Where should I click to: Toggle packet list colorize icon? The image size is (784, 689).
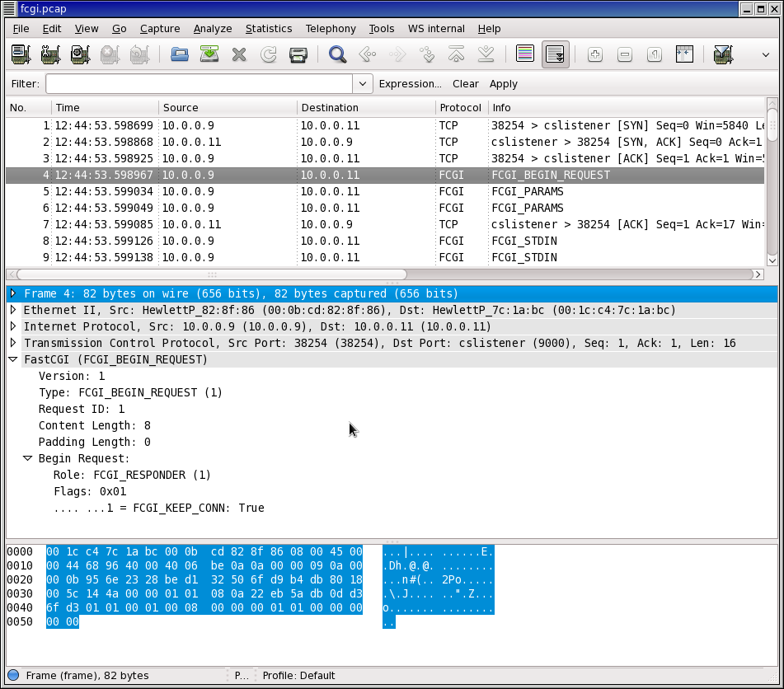point(525,54)
